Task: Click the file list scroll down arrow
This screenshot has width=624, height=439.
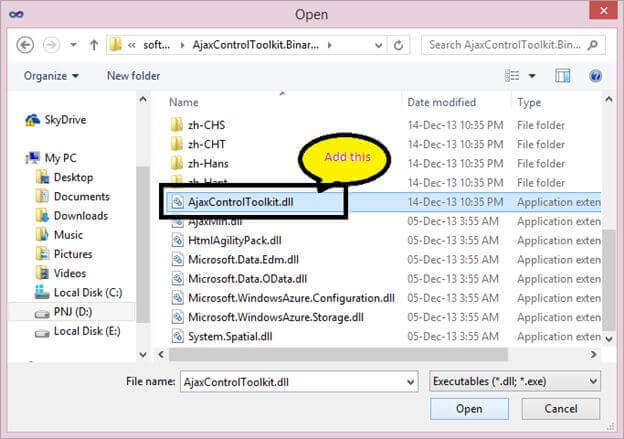Action: click(x=608, y=339)
